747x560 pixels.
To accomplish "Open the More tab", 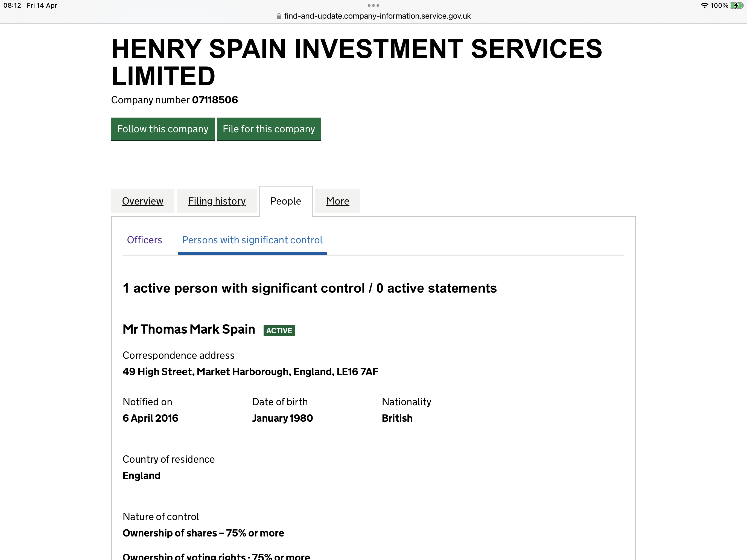I will point(338,201).
